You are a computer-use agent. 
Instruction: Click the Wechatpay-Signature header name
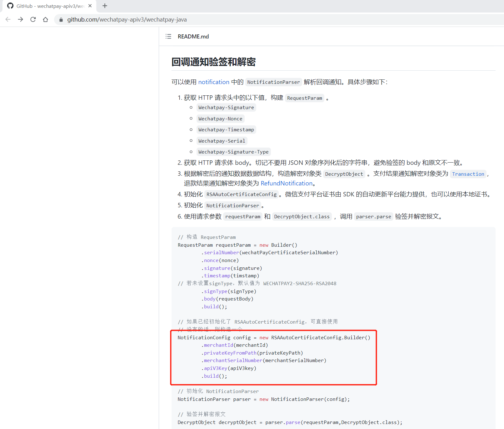pyautogui.click(x=226, y=108)
